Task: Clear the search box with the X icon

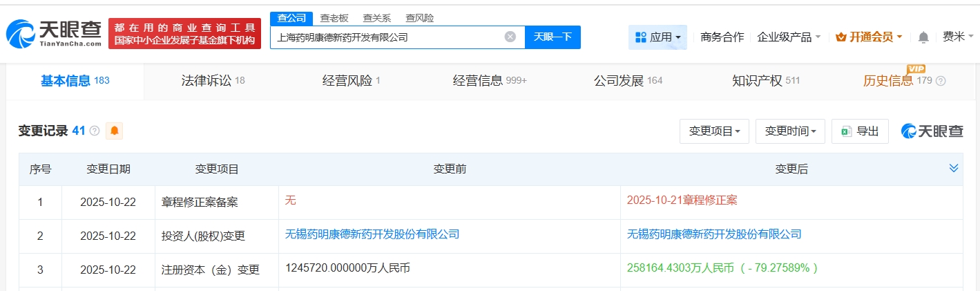Action: point(510,37)
